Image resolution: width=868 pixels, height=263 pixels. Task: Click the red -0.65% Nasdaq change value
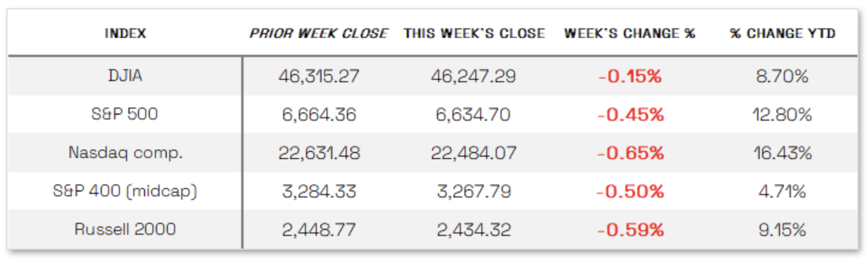pyautogui.click(x=630, y=153)
